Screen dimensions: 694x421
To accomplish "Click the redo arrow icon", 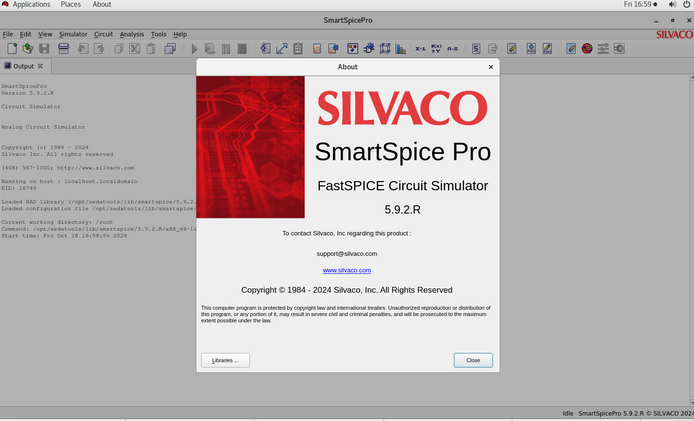I will 99,49.
